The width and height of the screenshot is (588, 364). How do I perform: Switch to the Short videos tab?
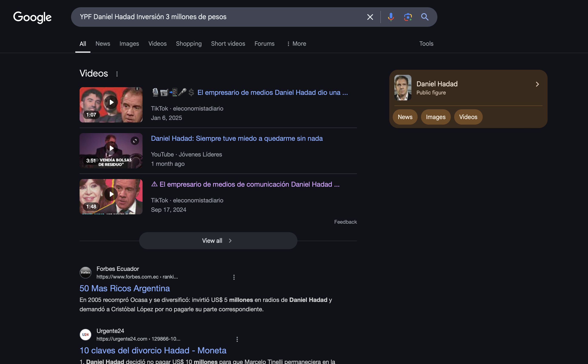[228, 44]
